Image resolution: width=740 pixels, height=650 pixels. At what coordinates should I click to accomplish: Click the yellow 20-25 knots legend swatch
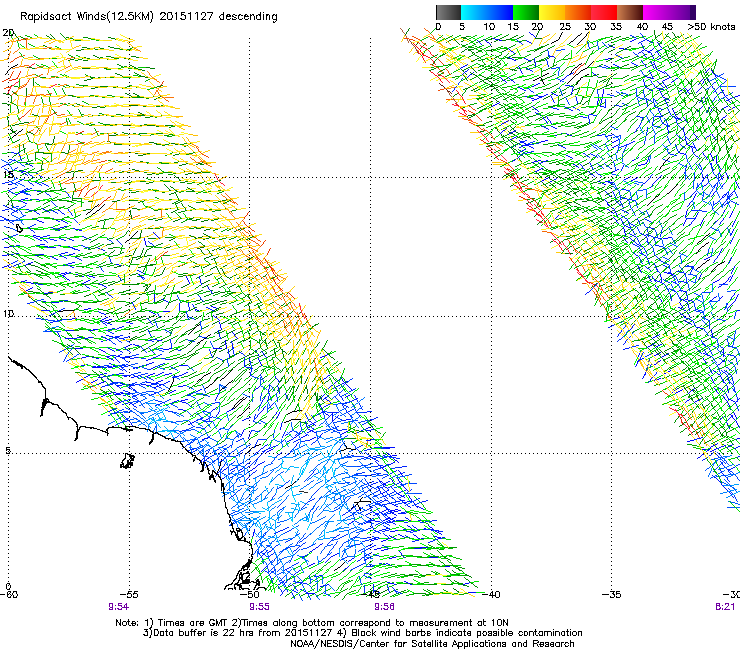552,12
